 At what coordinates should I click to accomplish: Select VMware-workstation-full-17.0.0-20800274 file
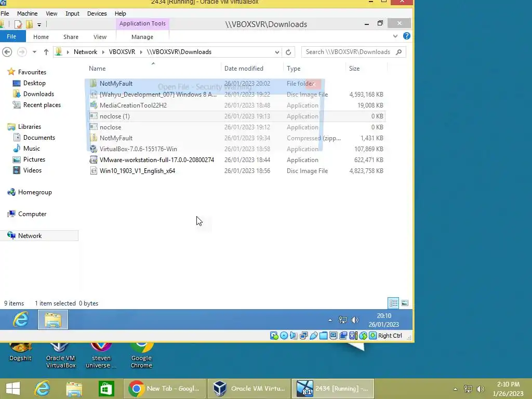tap(235, 160)
